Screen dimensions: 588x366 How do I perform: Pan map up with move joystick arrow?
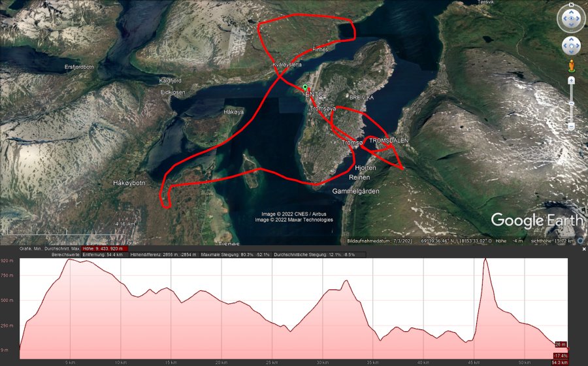pos(571,40)
